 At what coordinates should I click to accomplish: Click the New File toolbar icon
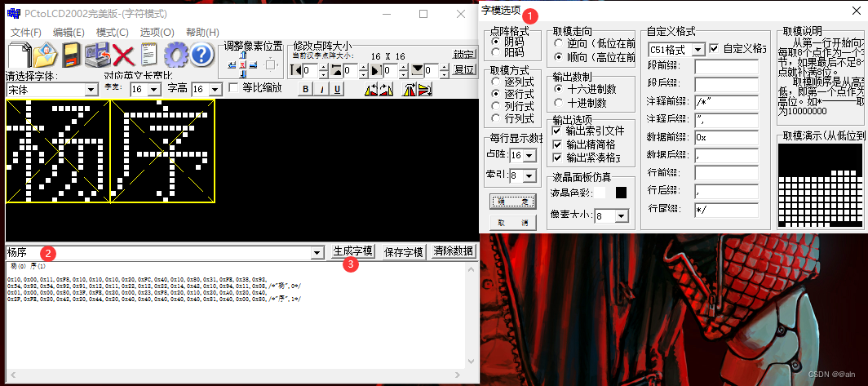click(x=18, y=55)
